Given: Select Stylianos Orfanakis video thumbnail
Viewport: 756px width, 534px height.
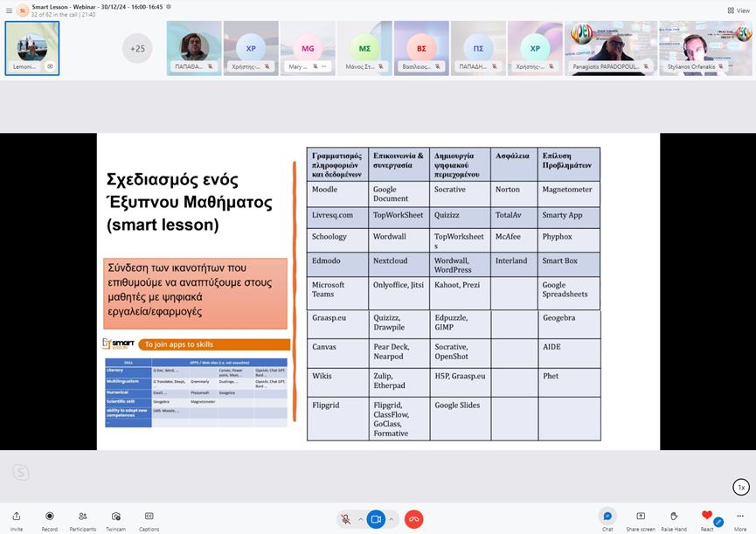Looking at the screenshot, I should click(x=704, y=49).
